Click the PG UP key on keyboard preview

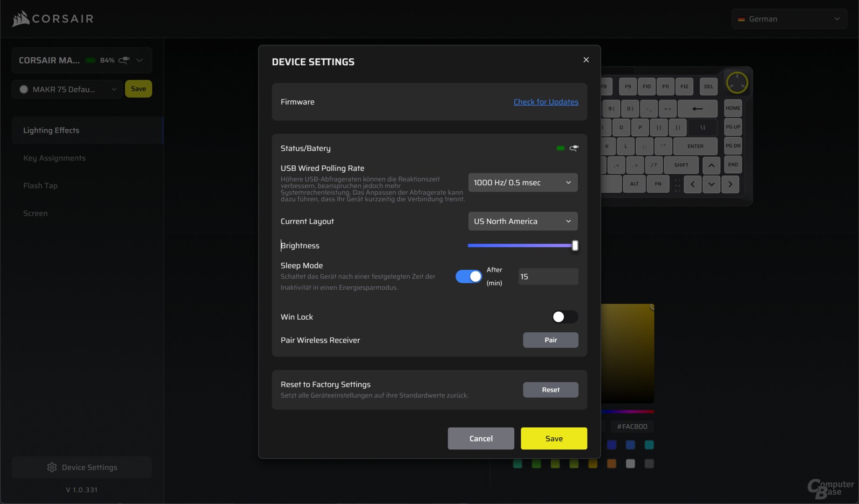click(x=733, y=127)
